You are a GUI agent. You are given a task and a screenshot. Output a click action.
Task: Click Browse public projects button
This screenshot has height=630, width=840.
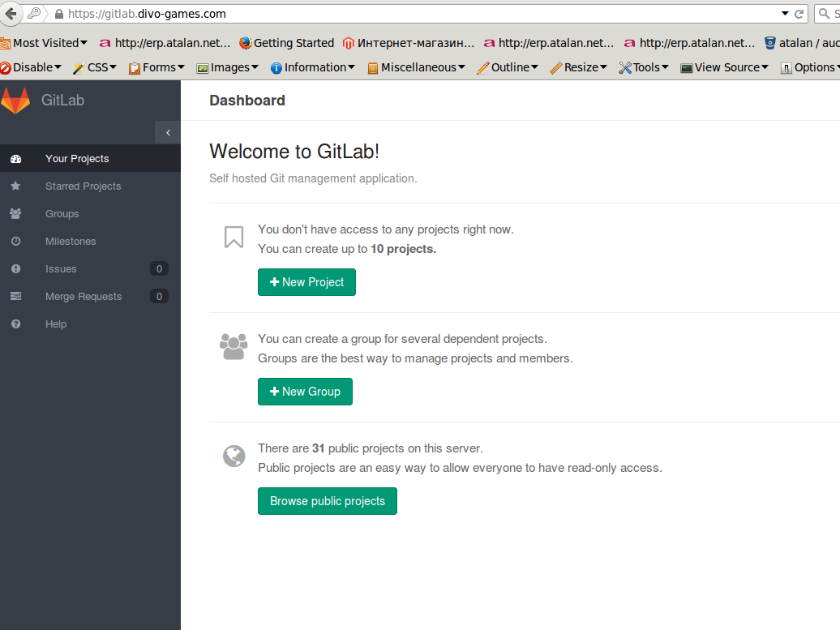pyautogui.click(x=328, y=501)
